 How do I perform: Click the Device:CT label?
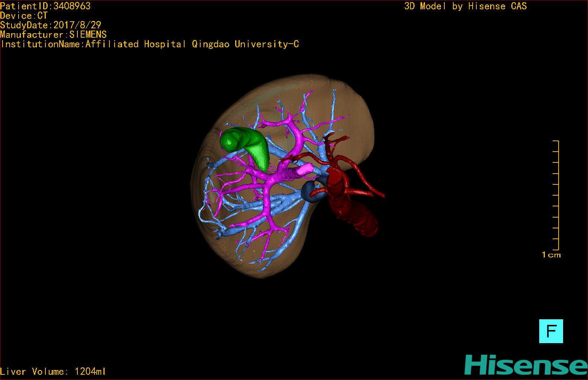[24, 16]
